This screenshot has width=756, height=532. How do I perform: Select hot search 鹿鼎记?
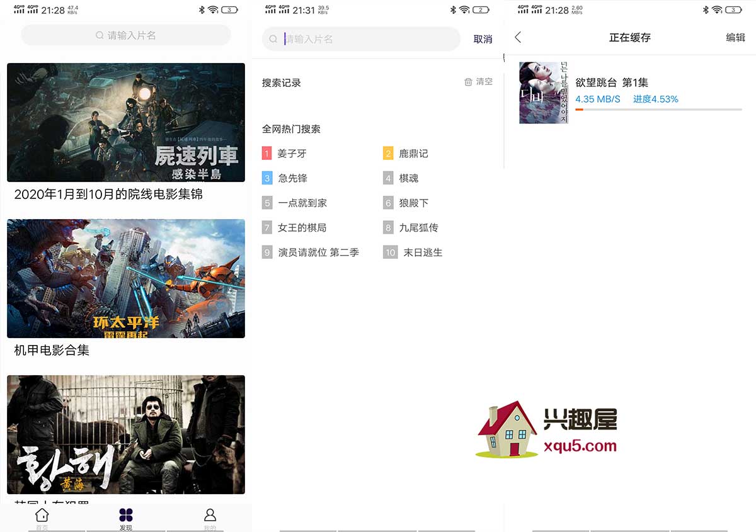(x=413, y=154)
